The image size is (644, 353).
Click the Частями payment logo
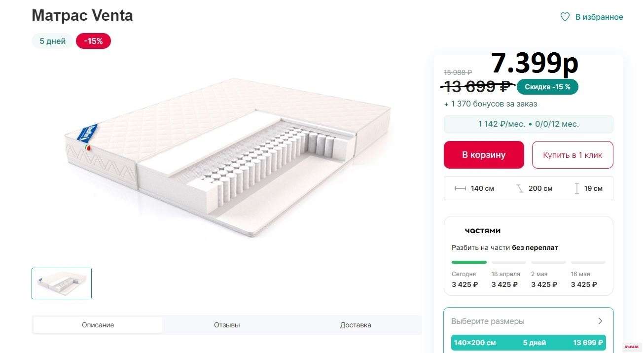coord(482,231)
